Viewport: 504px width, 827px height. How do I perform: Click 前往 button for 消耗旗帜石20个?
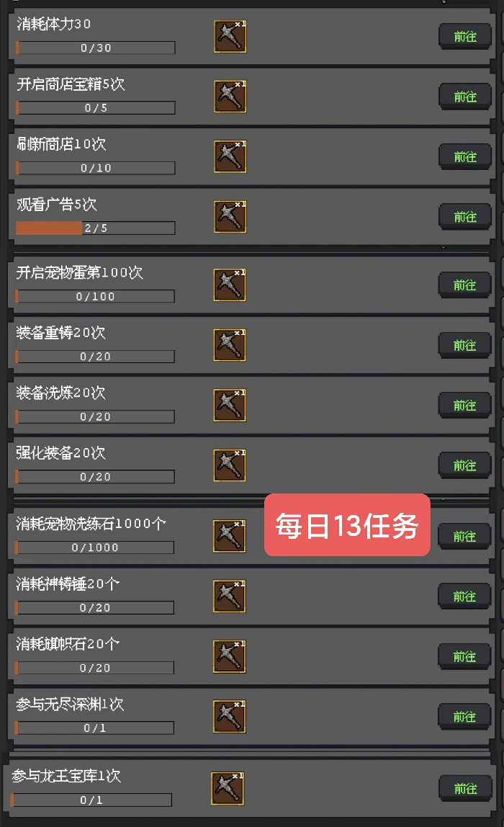pos(464,657)
